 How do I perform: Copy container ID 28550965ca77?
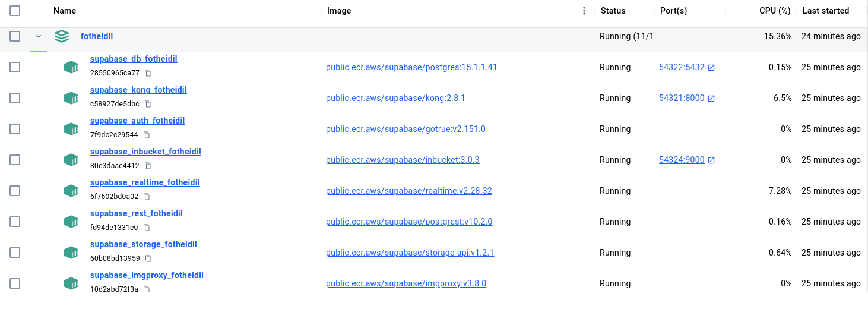click(148, 73)
